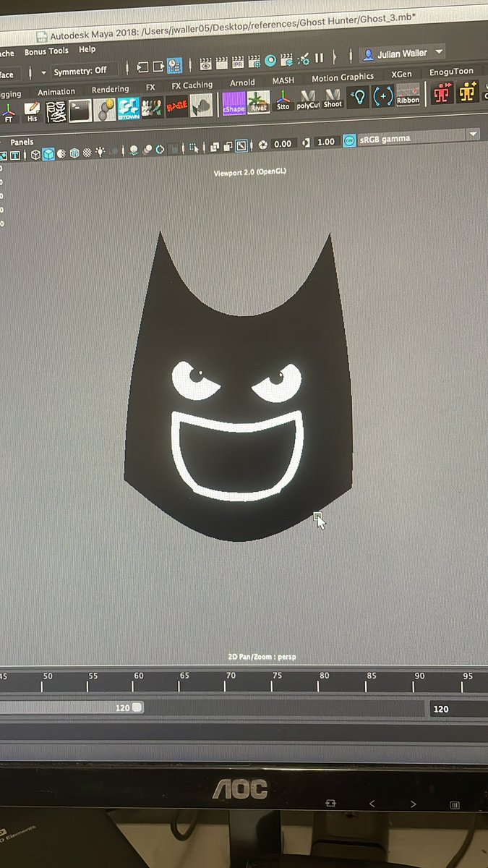Click the exposure reset icon beside 0.00
The width and height of the screenshot is (488, 868).
click(263, 144)
